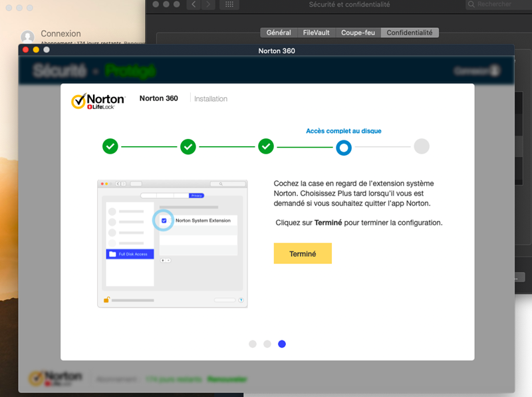Click the 'Sécurité et confidentialité' window title
Image resolution: width=532 pixels, height=397 pixels.
tap(350, 5)
